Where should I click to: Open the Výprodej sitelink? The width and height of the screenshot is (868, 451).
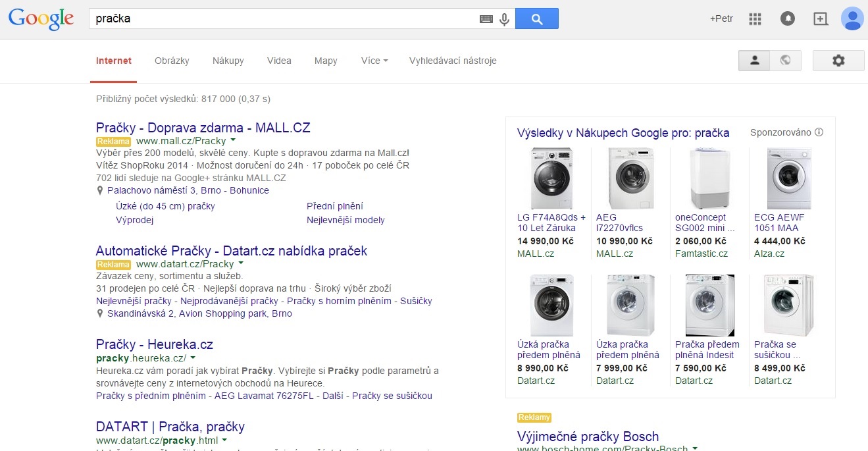click(134, 220)
